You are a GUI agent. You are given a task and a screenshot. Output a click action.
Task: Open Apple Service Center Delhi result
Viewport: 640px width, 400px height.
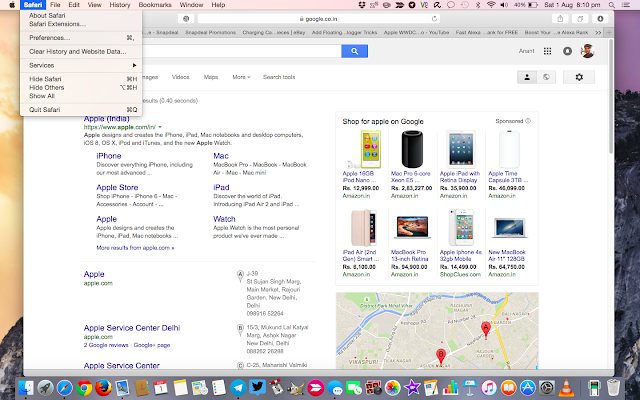click(132, 328)
